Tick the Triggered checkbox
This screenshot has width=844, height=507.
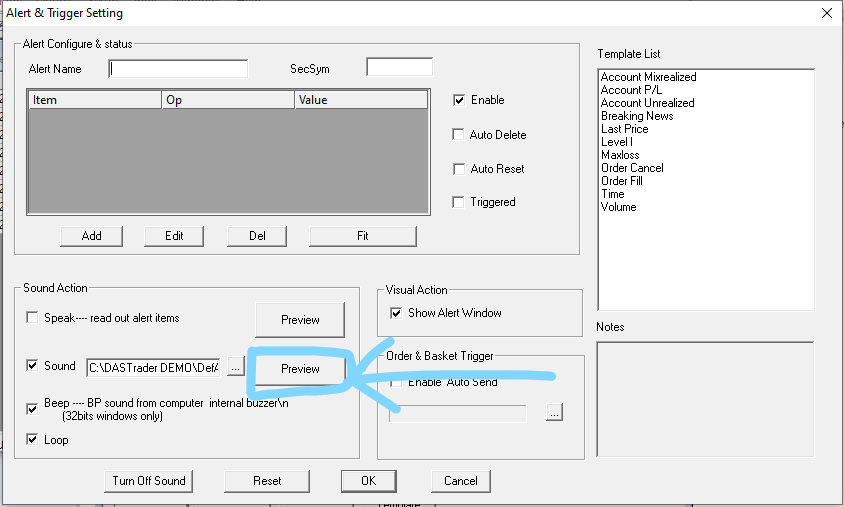[x=460, y=202]
